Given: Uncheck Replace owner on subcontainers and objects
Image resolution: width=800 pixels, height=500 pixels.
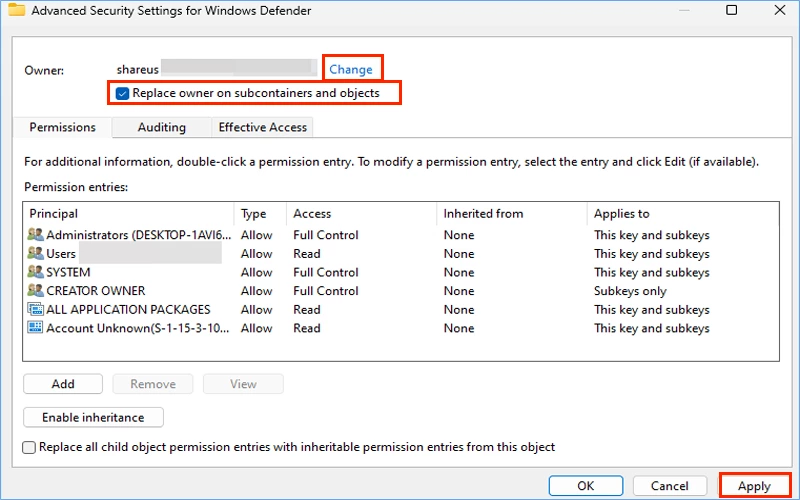Looking at the screenshot, I should click(x=122, y=93).
